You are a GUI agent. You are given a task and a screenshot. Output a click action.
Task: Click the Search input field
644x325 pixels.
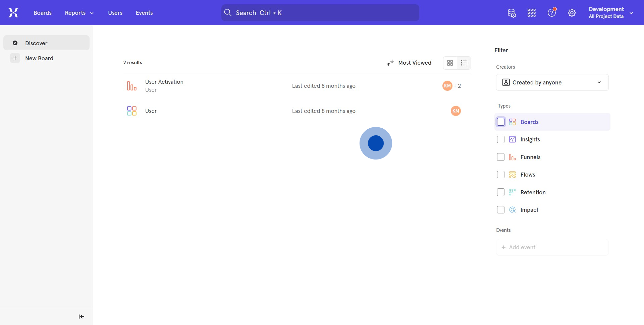pos(320,13)
